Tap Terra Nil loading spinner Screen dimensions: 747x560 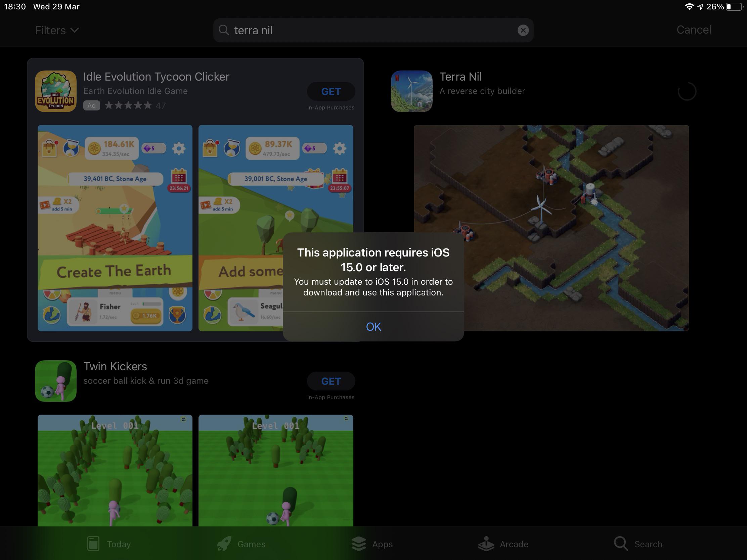click(x=687, y=91)
